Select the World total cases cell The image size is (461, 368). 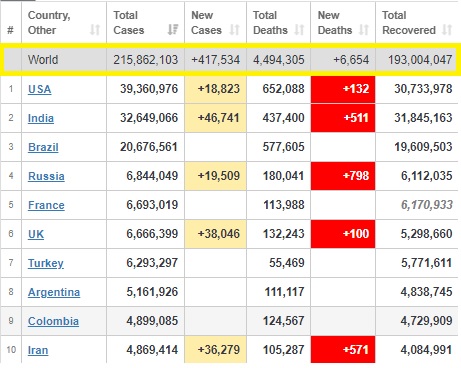(145, 60)
